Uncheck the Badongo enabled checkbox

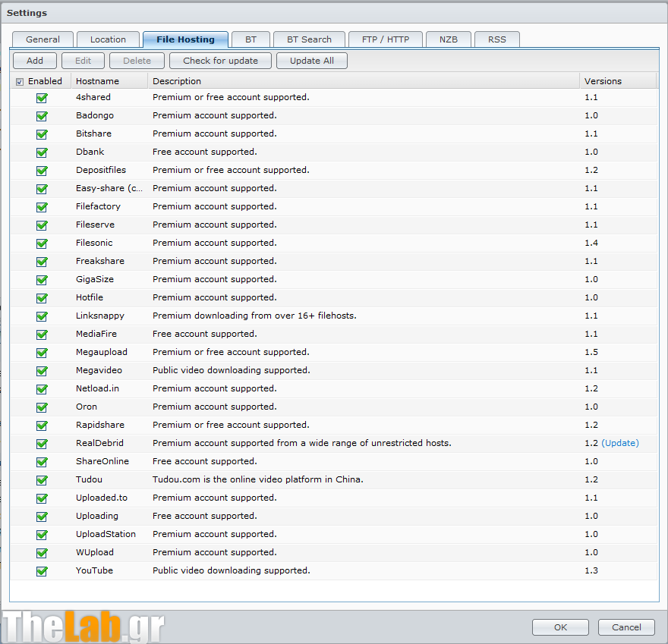42,116
